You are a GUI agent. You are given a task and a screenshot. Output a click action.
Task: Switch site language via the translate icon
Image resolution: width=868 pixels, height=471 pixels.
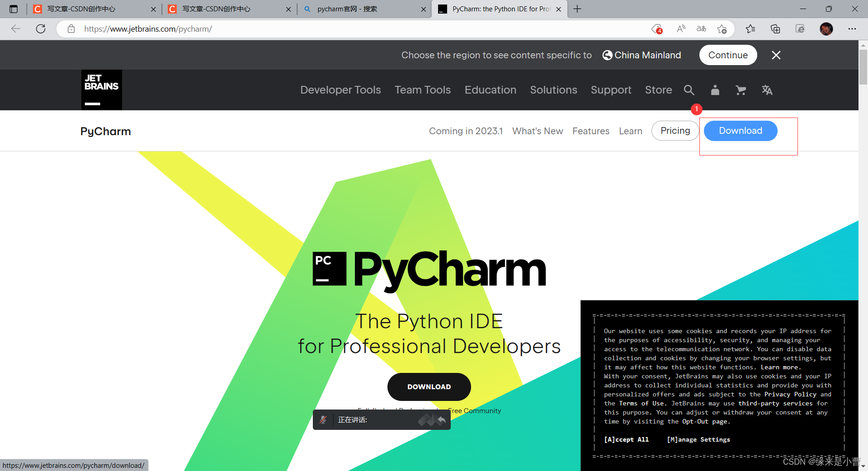pos(767,90)
